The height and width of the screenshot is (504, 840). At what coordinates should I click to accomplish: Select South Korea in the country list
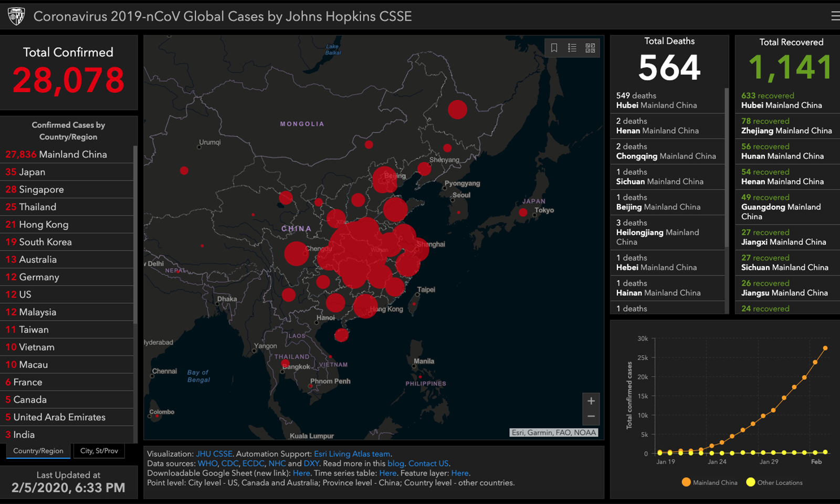pos(67,242)
